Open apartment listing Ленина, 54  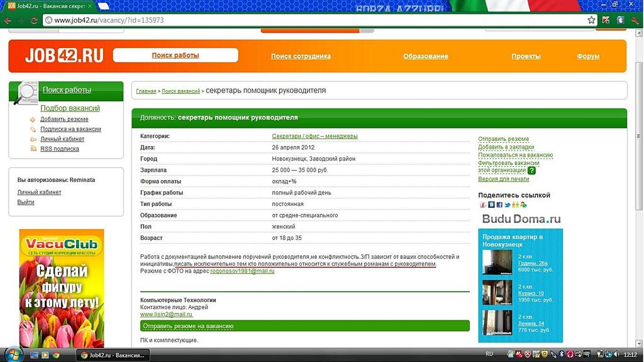[x=531, y=324]
